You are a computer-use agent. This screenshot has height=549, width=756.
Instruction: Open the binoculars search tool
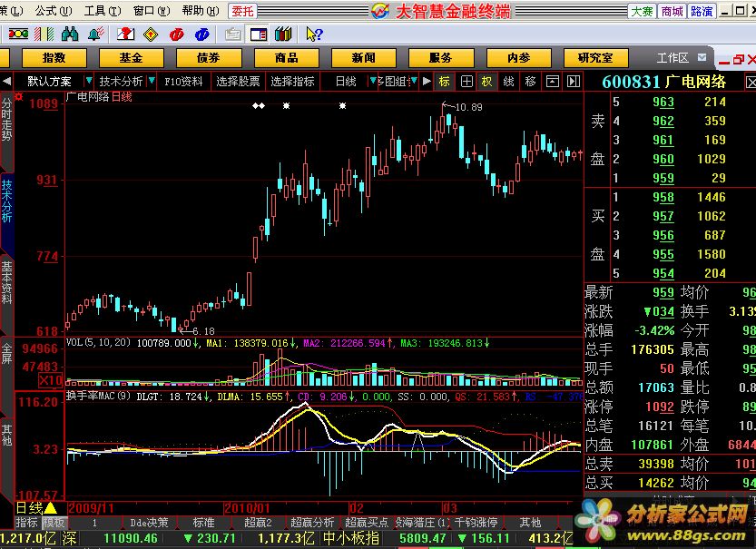(x=70, y=34)
